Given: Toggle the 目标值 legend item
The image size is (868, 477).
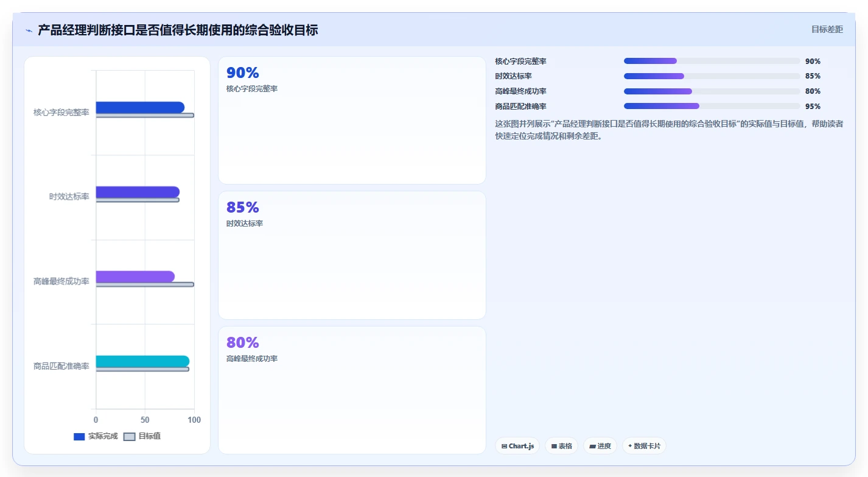Looking at the screenshot, I should (142, 436).
